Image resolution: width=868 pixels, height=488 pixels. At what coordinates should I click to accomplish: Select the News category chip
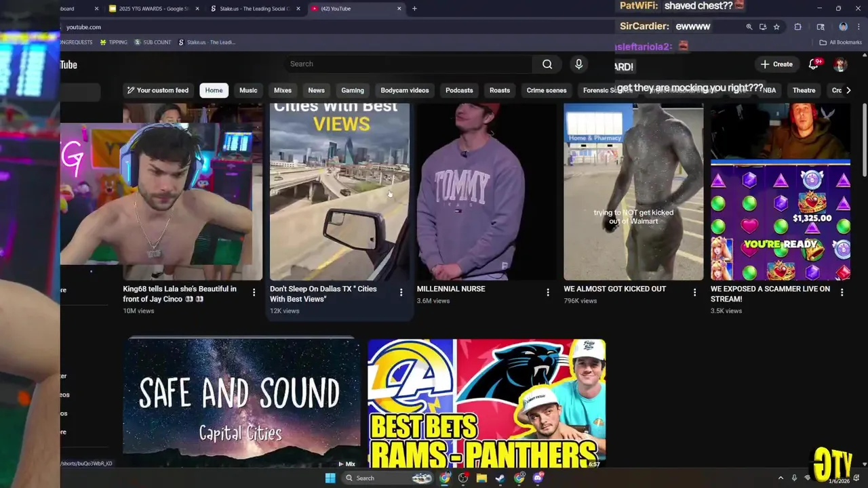click(316, 90)
